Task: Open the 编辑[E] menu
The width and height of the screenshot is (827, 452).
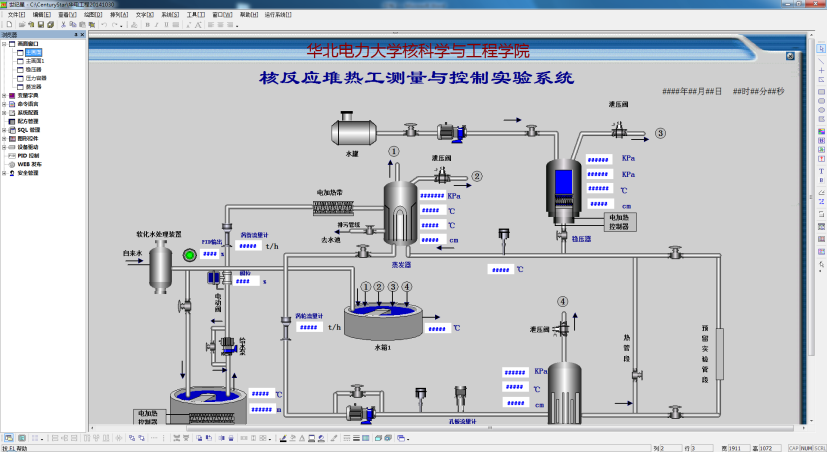Action: (x=42, y=15)
